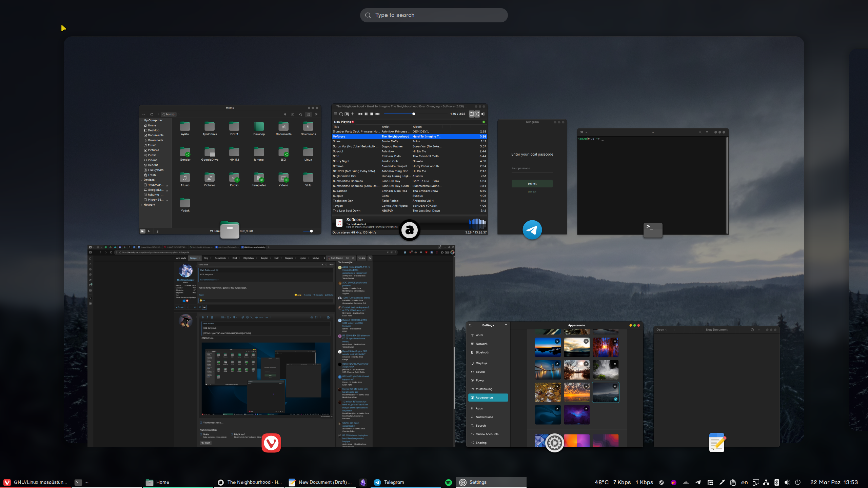Viewport: 868px width, 488px height.
Task: Eject the 970EVOP device
Action: click(x=167, y=185)
